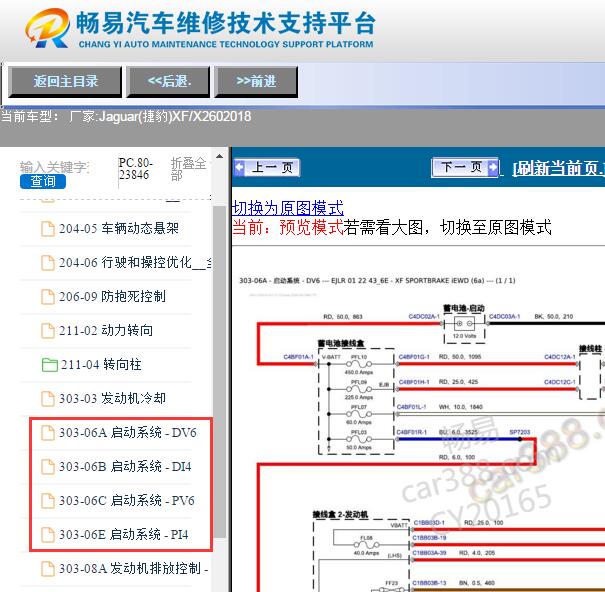The image size is (605, 592).
Task: Click the document icon of 204-06 行驶和操控优化
Action: tap(48, 263)
